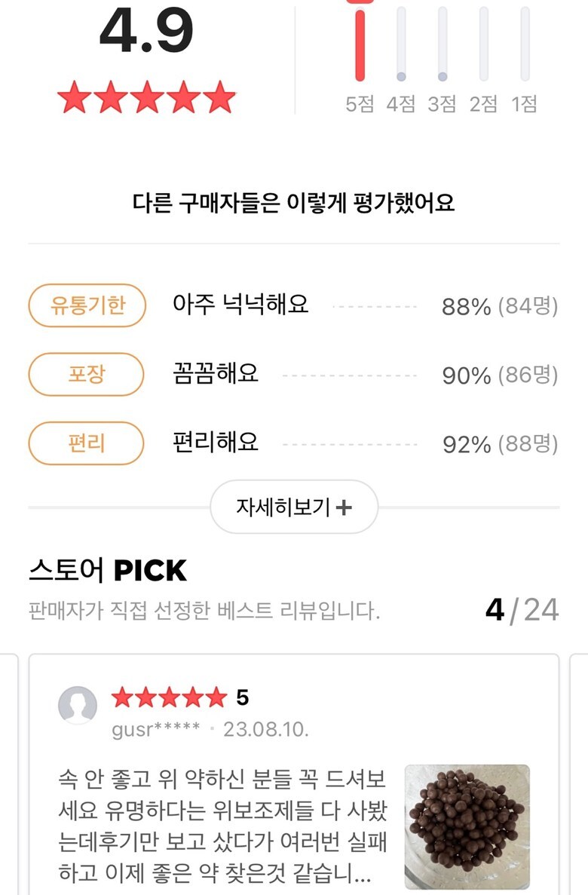Click the reviewer ID gusr*****

[x=156, y=729]
